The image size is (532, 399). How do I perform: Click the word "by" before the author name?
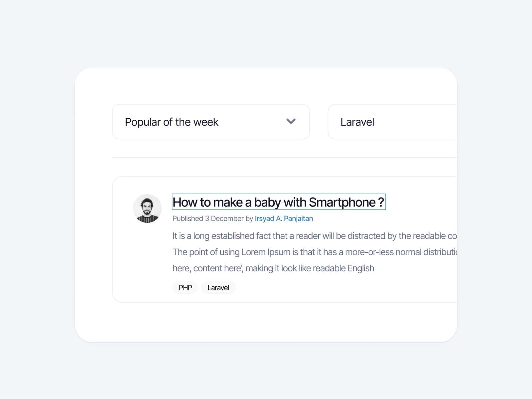(x=249, y=218)
